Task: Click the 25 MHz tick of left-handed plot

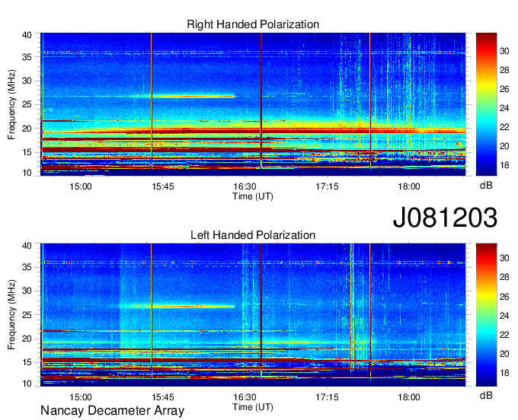Action: point(27,315)
